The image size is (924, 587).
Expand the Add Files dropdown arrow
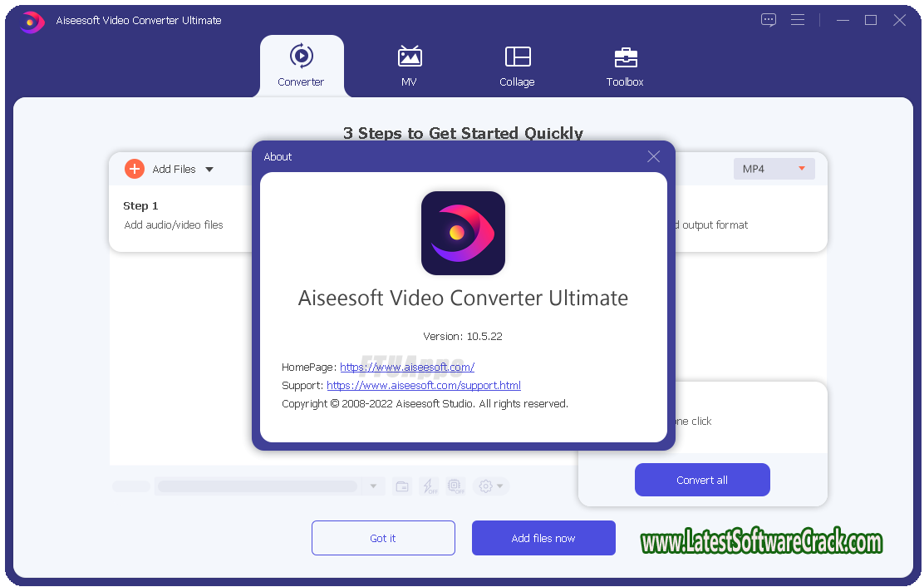tap(209, 170)
